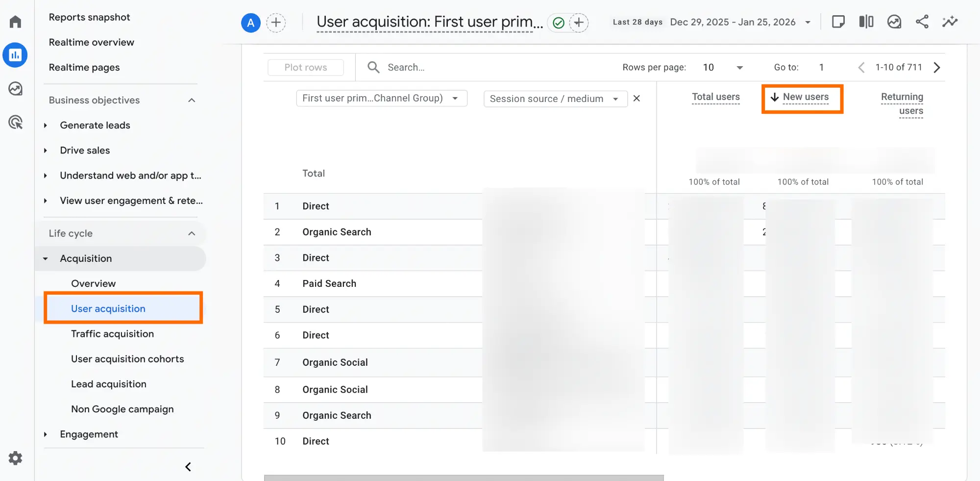Go to next page of table rows
This screenshot has width=980, height=481.
click(x=937, y=68)
